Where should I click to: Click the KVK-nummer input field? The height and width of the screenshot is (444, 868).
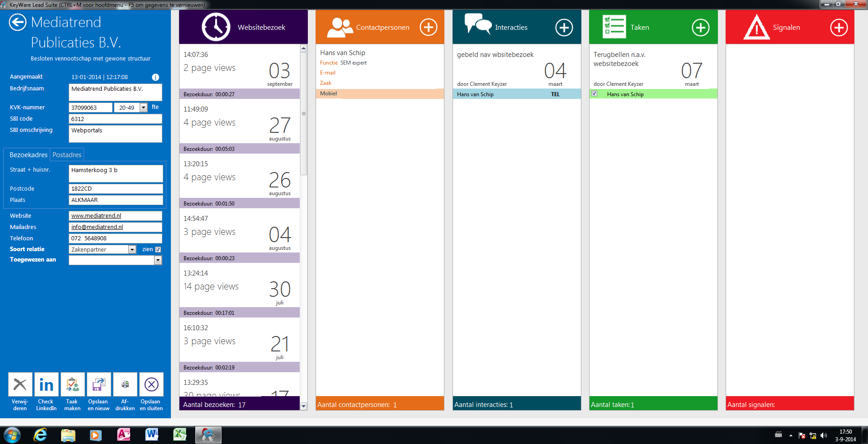(90, 107)
